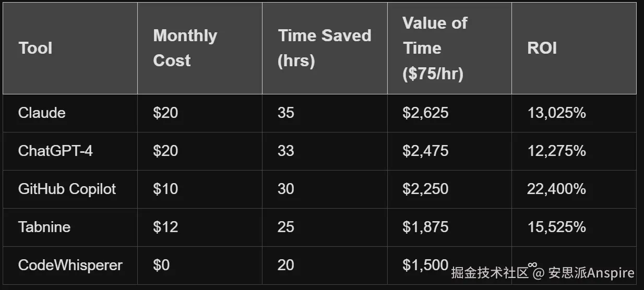Click the 13,025% ROI cell
Image resolution: width=644 pixels, height=290 pixels.
pos(556,113)
